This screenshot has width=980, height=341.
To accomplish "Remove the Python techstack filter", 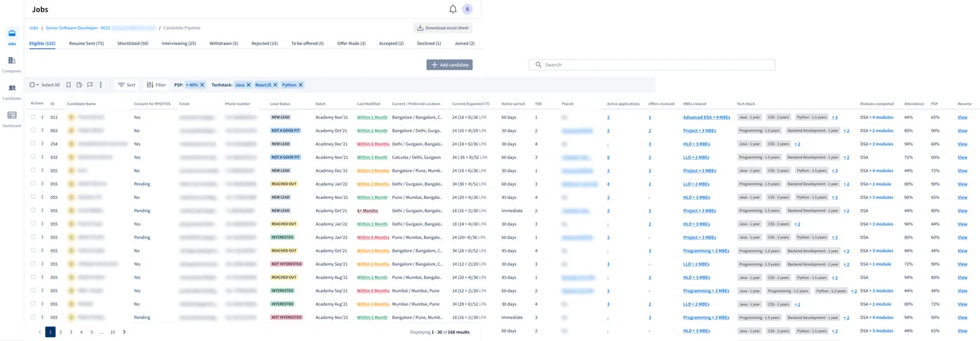I will click(301, 85).
